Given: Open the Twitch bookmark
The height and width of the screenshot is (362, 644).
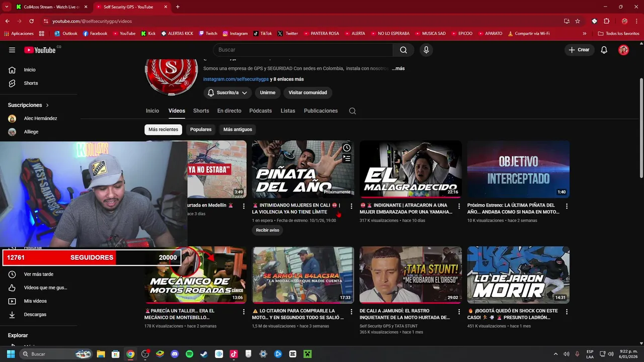Looking at the screenshot, I should [x=208, y=34].
